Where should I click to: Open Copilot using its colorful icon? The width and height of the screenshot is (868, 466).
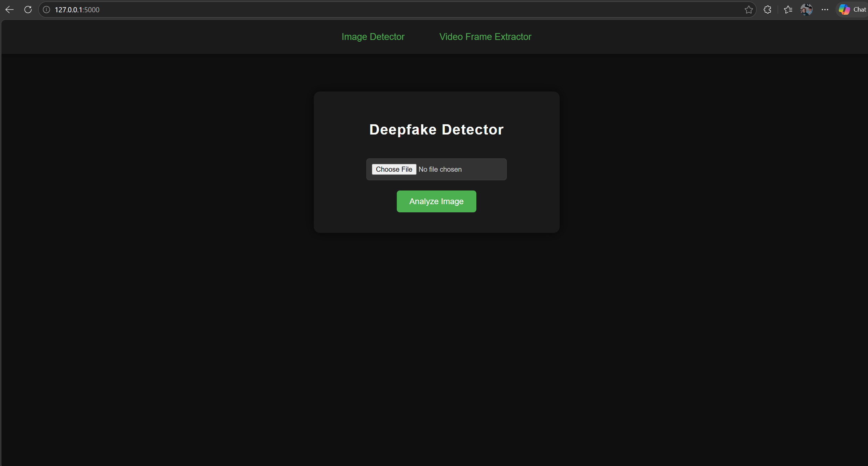844,9
